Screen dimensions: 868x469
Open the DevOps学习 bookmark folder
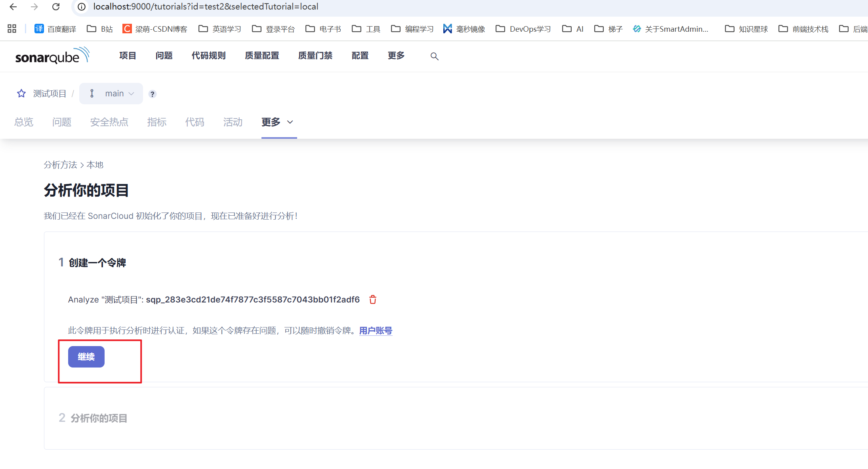[x=523, y=29]
